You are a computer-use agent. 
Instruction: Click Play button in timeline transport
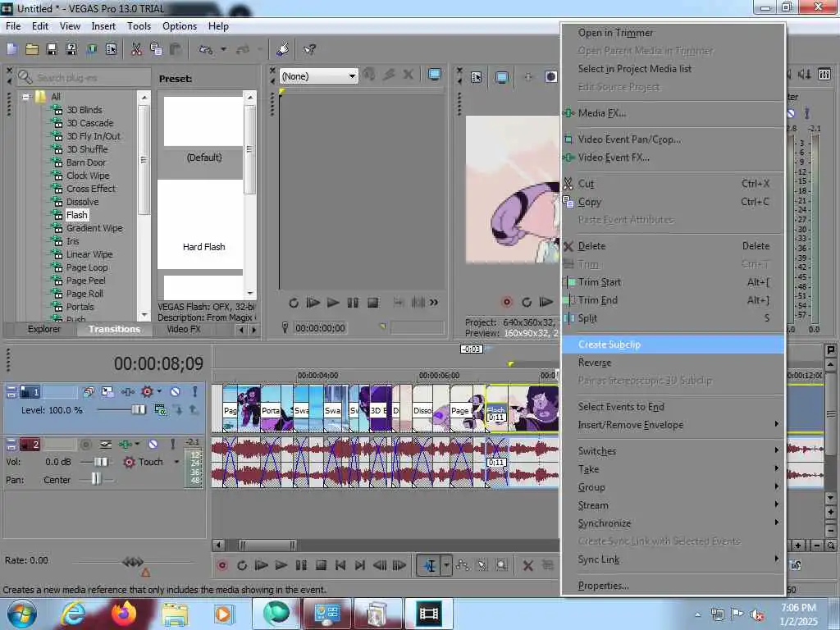pyautogui.click(x=281, y=565)
